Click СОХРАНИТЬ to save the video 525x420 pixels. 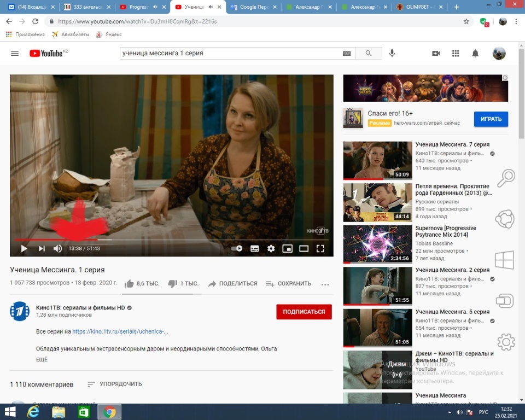pos(289,284)
